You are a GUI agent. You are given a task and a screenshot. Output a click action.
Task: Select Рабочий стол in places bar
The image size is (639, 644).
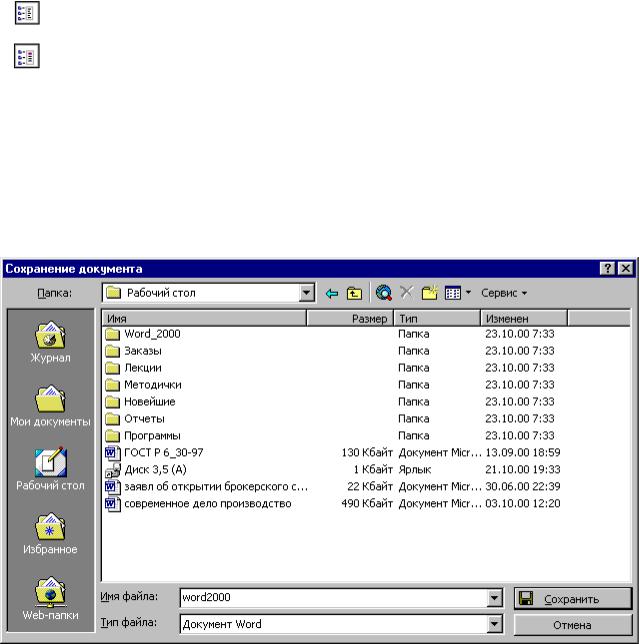(x=50, y=469)
